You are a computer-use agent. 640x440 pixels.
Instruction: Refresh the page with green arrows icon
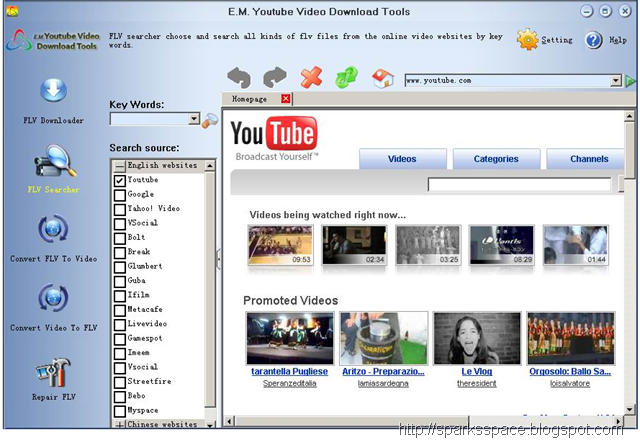347,77
